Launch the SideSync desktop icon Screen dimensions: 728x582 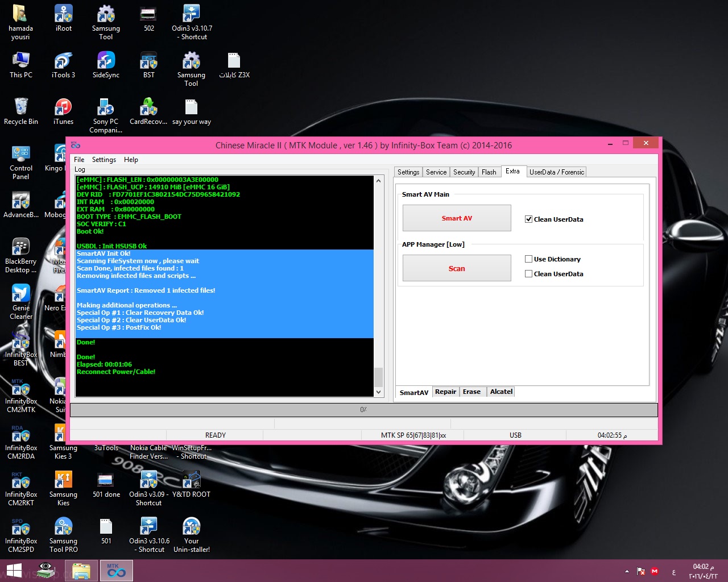(106, 65)
